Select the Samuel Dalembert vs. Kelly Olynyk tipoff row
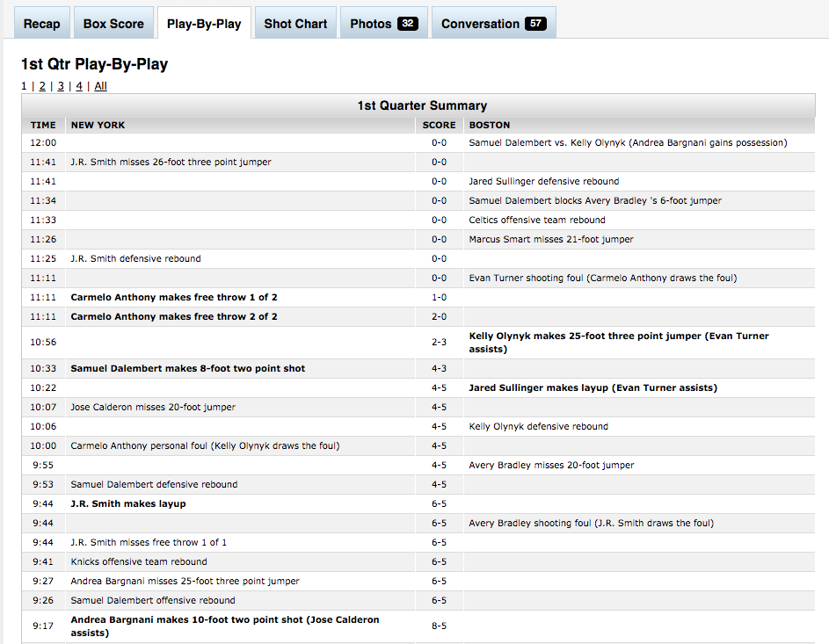The image size is (829, 644). [418, 142]
